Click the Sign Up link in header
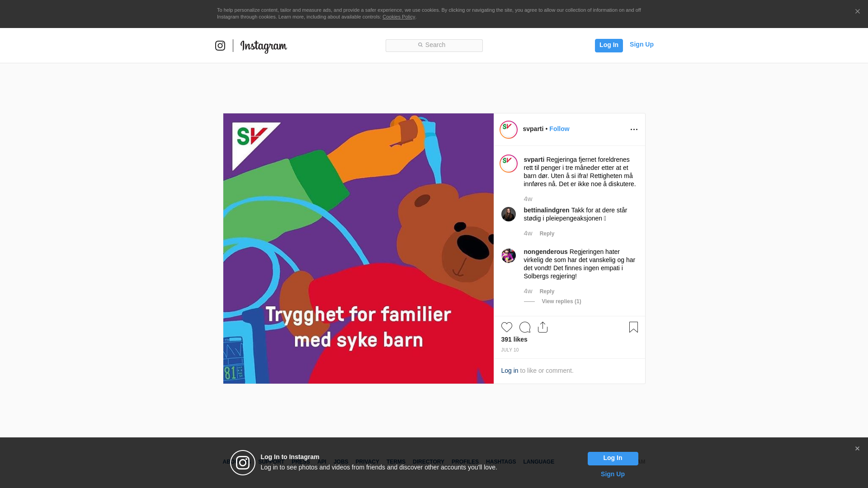Viewport: 868px width, 488px height. point(642,44)
